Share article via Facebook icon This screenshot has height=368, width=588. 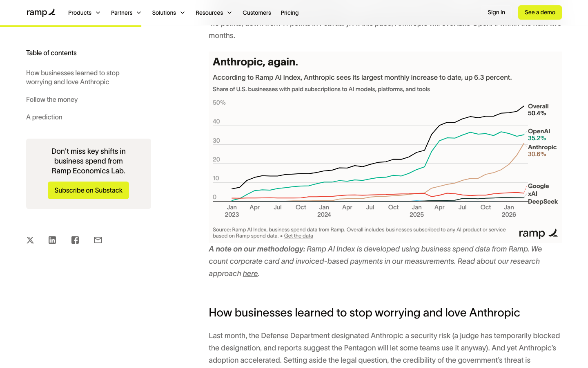point(75,240)
